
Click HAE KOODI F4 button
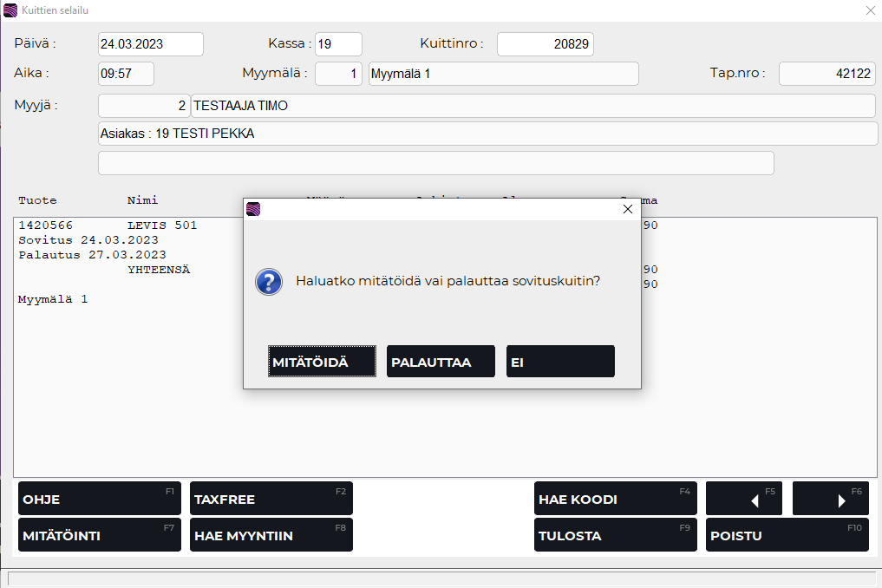[x=615, y=500]
